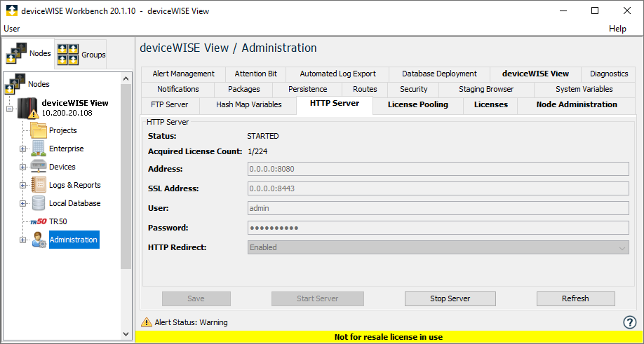This screenshot has height=344, width=644.
Task: Click the User field containing admin
Action: [438, 208]
